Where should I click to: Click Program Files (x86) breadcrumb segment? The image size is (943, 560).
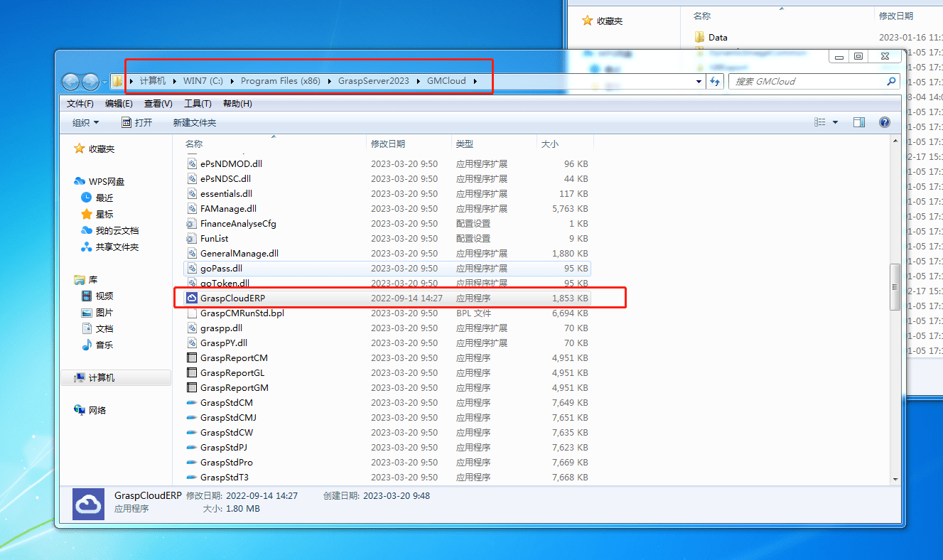pyautogui.click(x=281, y=81)
